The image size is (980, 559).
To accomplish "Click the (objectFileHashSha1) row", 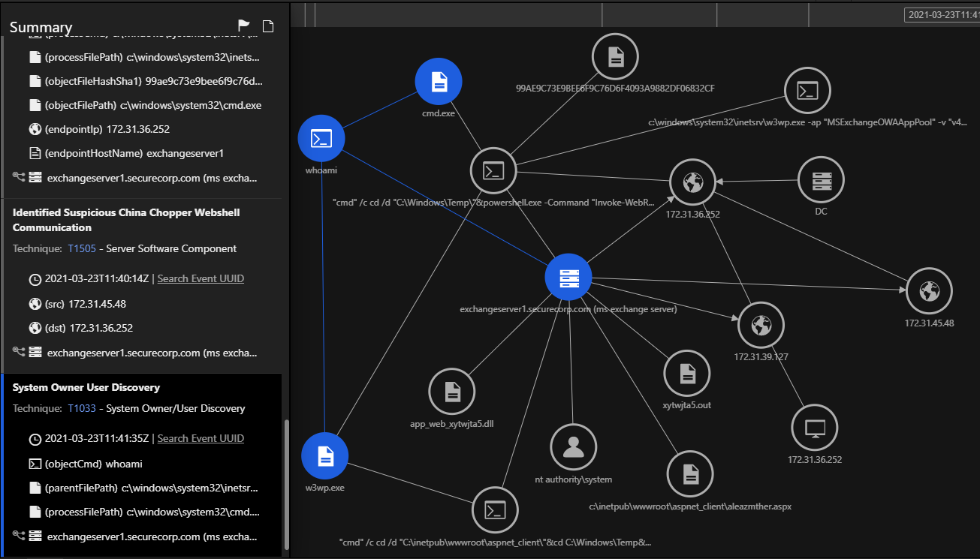I will pos(145,81).
